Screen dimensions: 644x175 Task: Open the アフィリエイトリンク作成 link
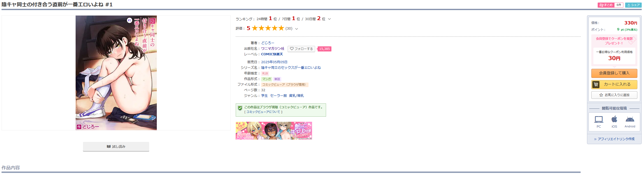[x=614, y=139]
